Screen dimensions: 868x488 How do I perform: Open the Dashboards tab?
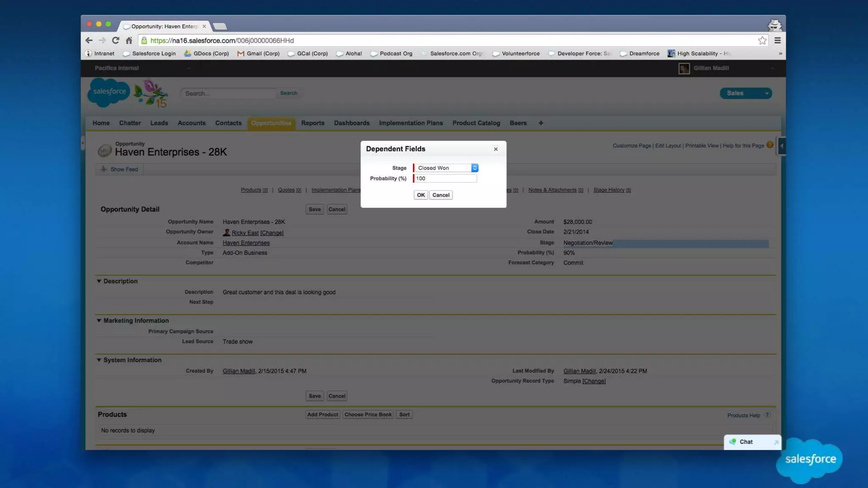351,123
